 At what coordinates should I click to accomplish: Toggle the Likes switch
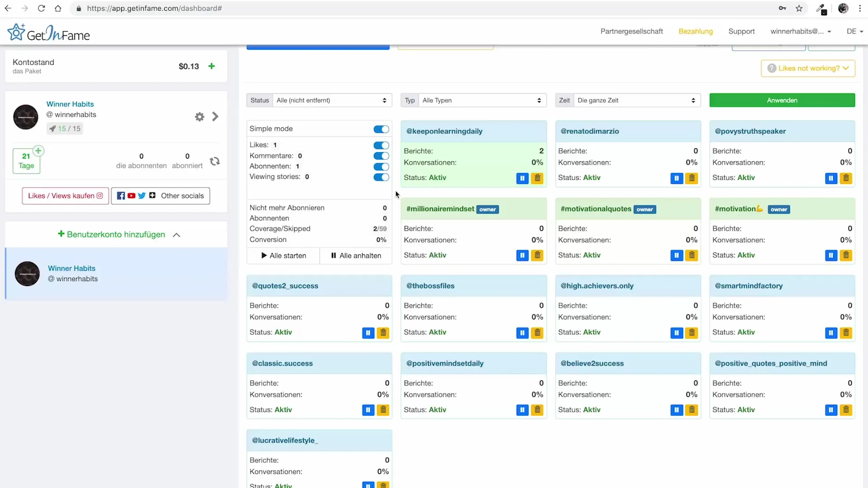pos(381,145)
